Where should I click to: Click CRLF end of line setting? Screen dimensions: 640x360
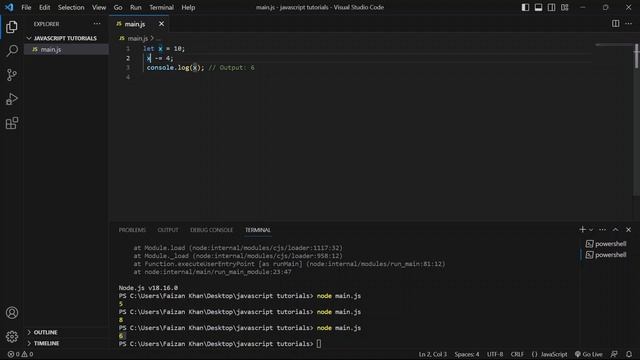coord(517,354)
